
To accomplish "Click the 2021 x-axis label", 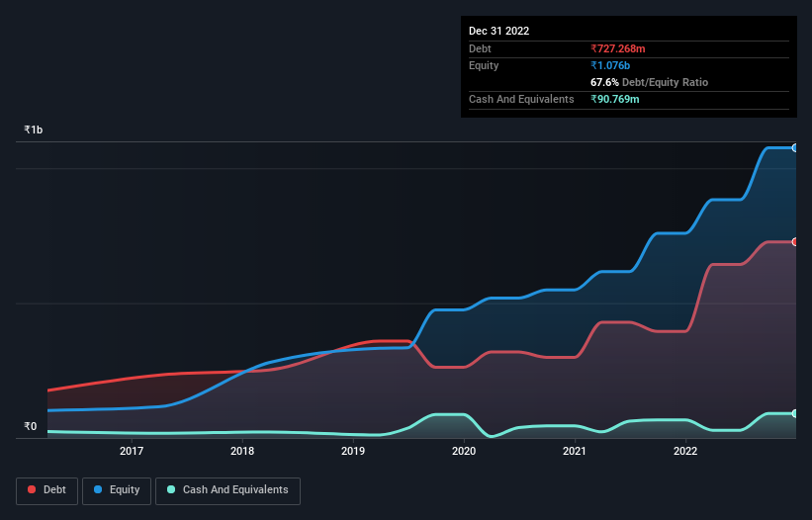I will point(575,451).
